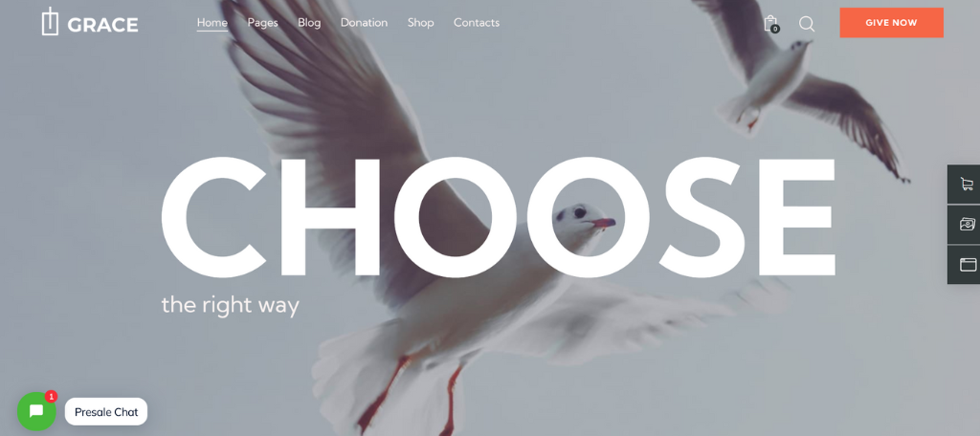The image size is (980, 436).
Task: Expand the Blog menu
Action: (309, 23)
